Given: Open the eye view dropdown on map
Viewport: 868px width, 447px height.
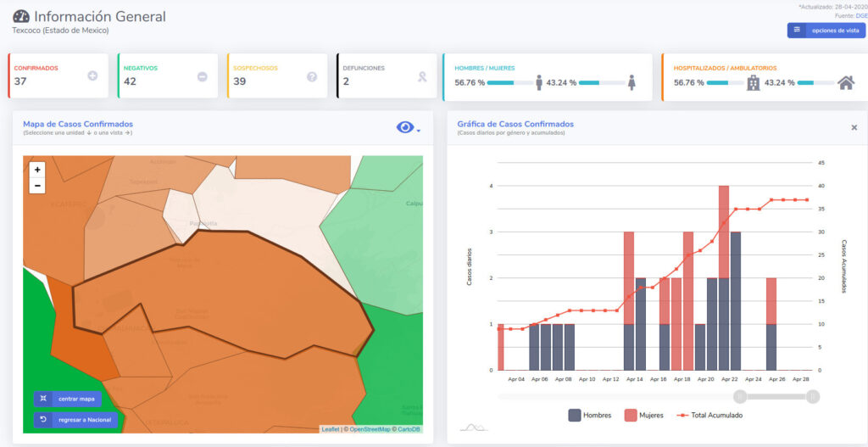Looking at the screenshot, I should tap(408, 127).
